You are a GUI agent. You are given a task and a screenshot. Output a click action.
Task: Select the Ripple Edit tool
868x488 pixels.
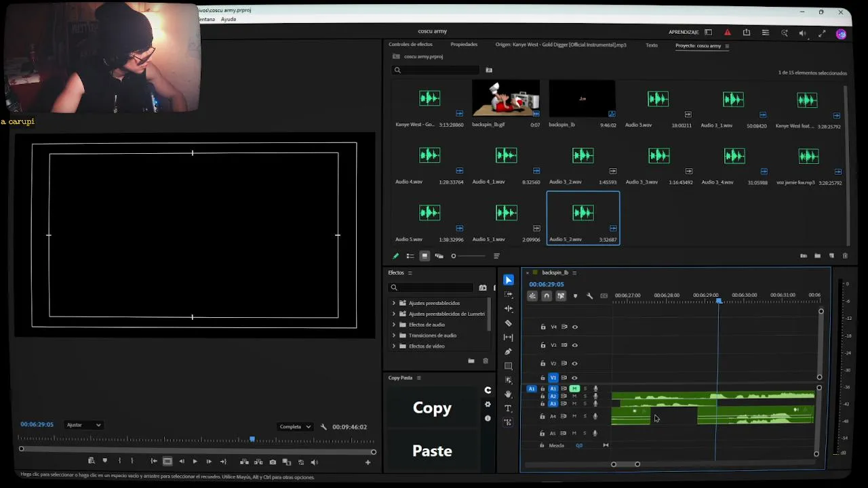coord(509,308)
